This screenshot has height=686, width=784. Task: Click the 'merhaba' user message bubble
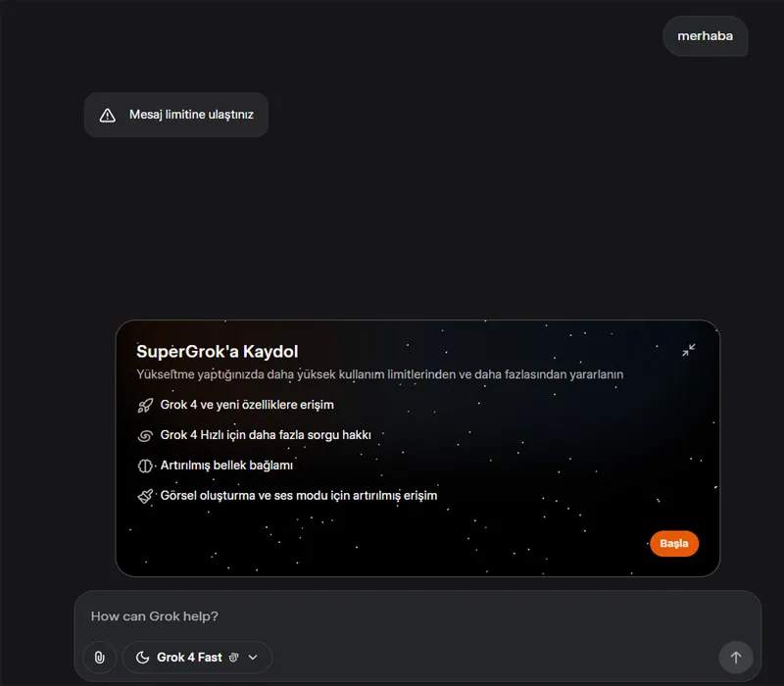(x=705, y=36)
